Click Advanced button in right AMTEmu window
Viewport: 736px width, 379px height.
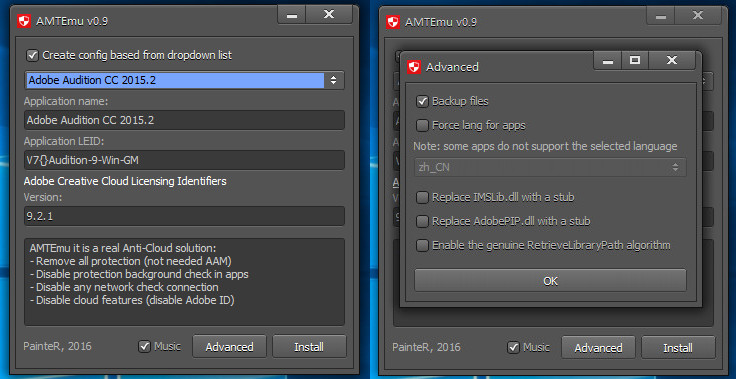598,348
